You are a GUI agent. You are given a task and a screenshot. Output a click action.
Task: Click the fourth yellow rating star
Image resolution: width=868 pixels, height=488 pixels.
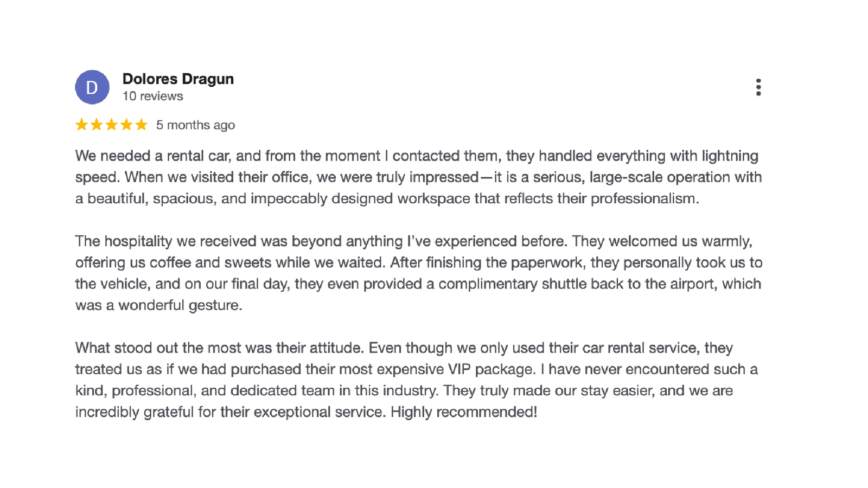click(x=126, y=125)
